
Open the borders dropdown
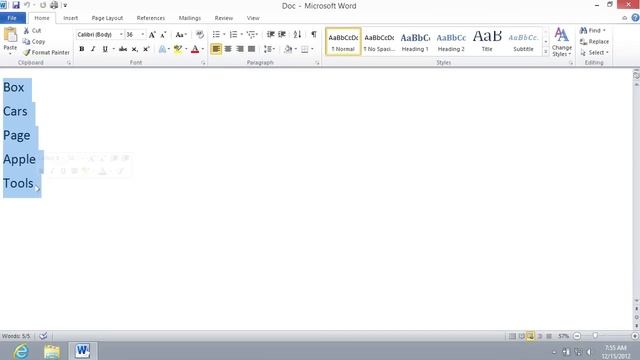(x=312, y=49)
